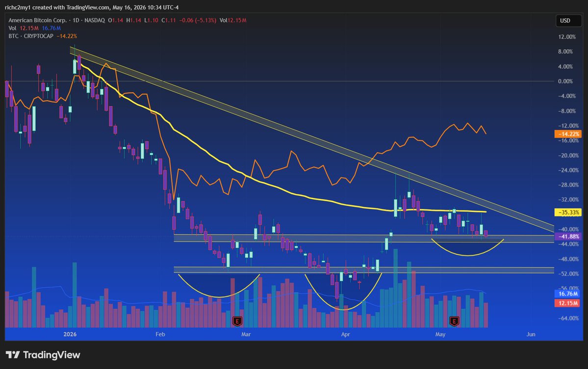Screen dimensions: 588x369
Task: Click the American Bitcoin Corp. symbol title
Action: [37, 20]
